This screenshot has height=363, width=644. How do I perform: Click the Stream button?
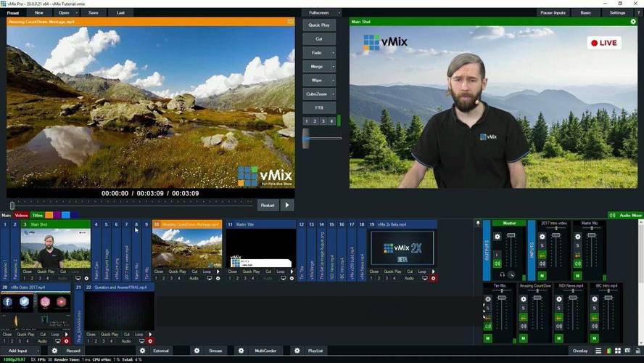[x=215, y=351]
